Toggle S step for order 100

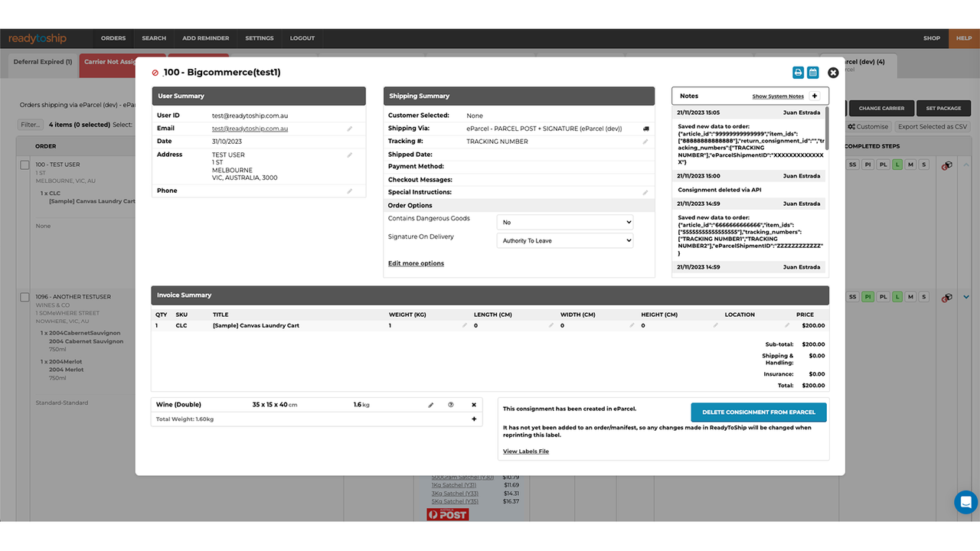click(924, 165)
